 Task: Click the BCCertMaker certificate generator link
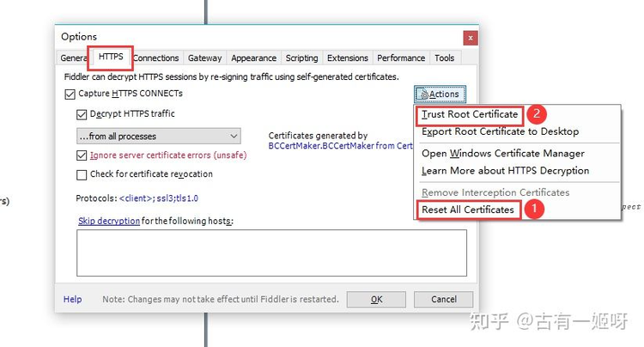coord(340,146)
